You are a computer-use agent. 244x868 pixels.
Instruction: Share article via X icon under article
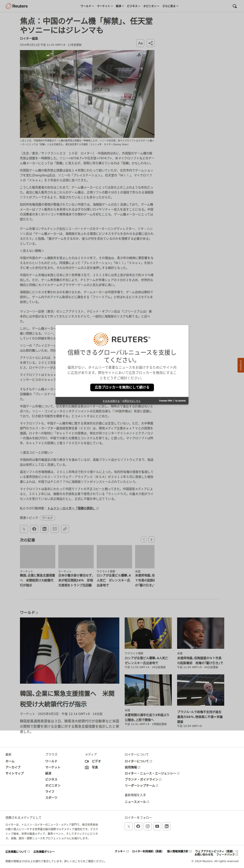click(24, 529)
